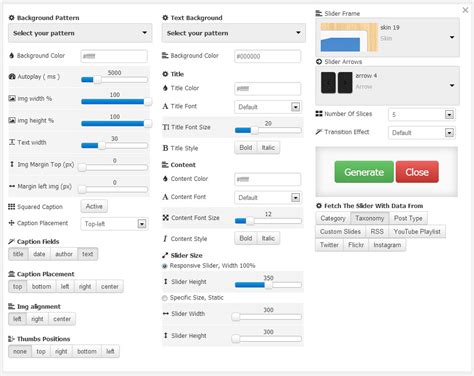474x376 pixels.
Task: Select Specific Size, Static radio button
Action: coord(165,298)
